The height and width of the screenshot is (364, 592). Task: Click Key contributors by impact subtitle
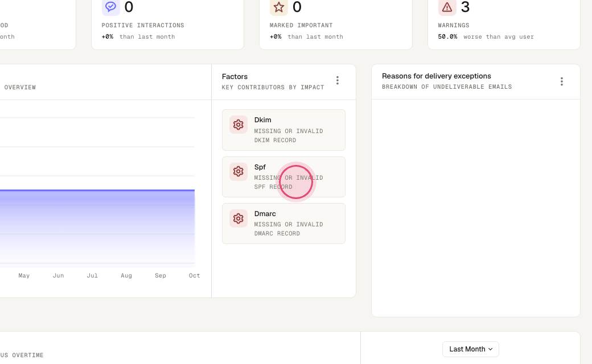click(273, 87)
